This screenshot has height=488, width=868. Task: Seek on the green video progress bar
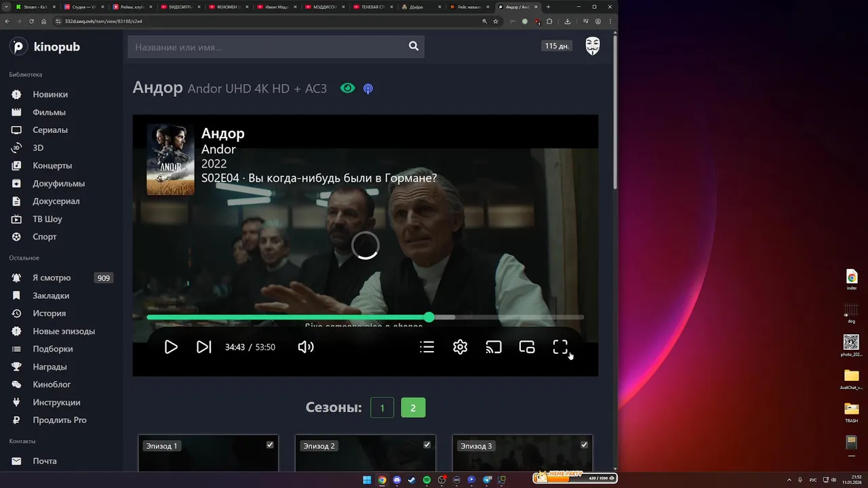click(365, 317)
